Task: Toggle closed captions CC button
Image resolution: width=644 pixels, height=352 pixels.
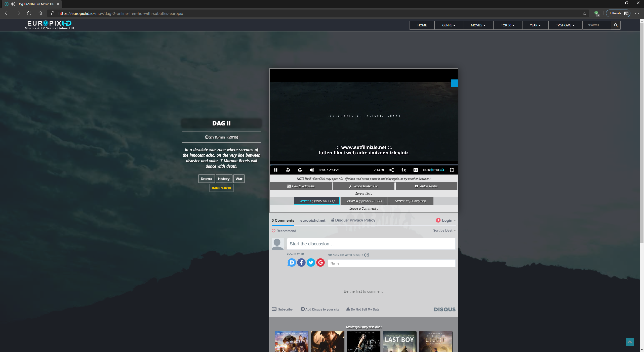Action: (x=416, y=170)
